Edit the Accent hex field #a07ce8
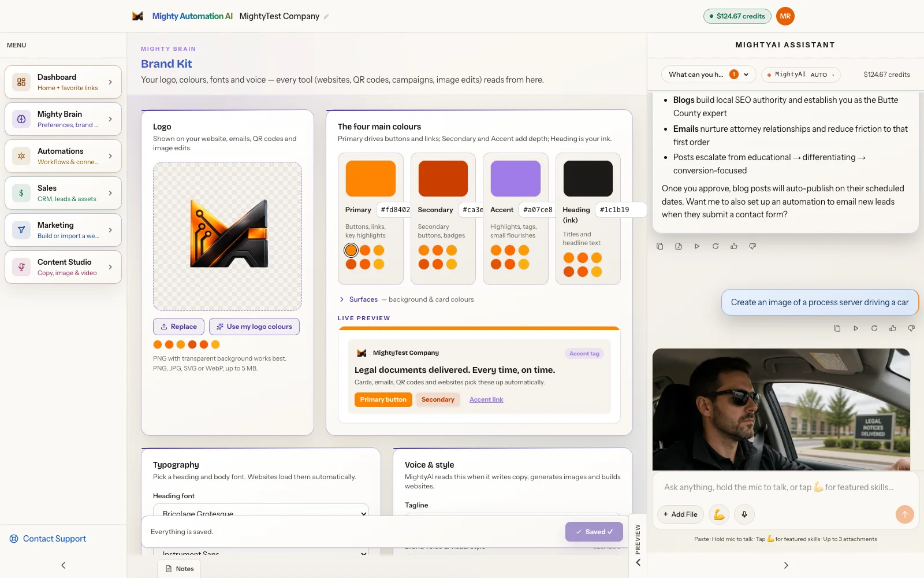The width and height of the screenshot is (924, 578). pos(538,210)
